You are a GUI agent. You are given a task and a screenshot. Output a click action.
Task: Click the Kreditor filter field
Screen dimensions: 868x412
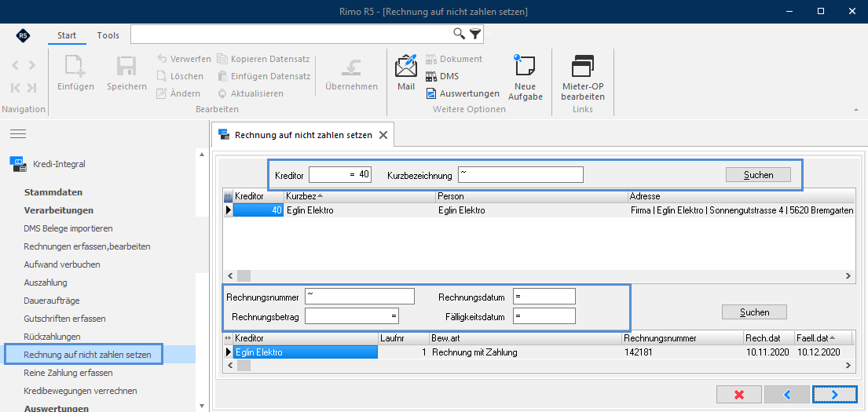coord(340,175)
